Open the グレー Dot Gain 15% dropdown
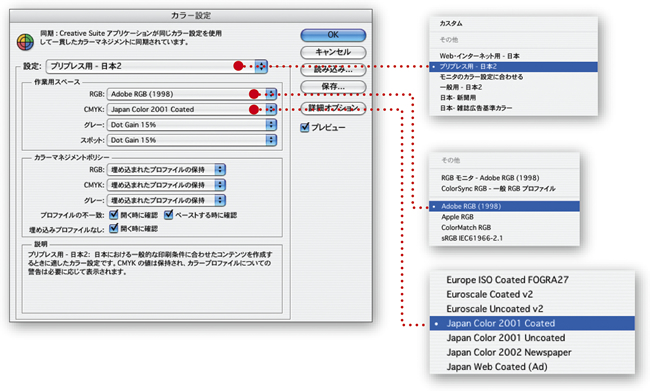The height and width of the screenshot is (391, 650). 192,125
